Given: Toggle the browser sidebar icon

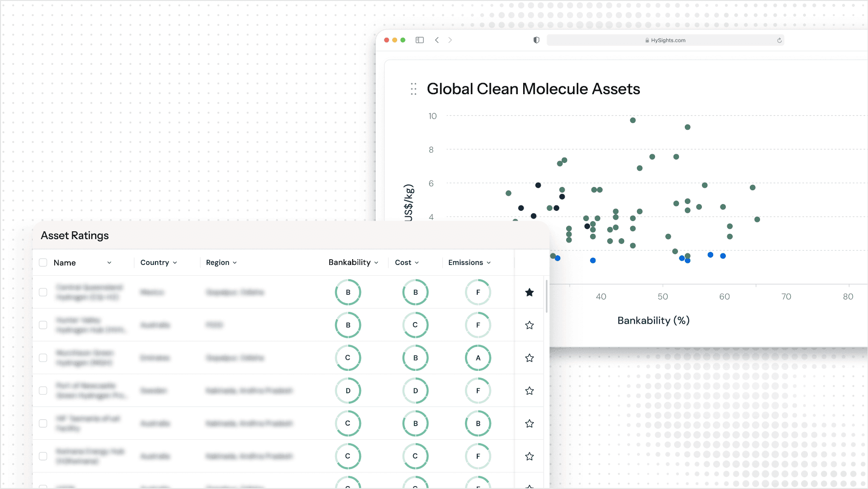Looking at the screenshot, I should click(x=420, y=40).
